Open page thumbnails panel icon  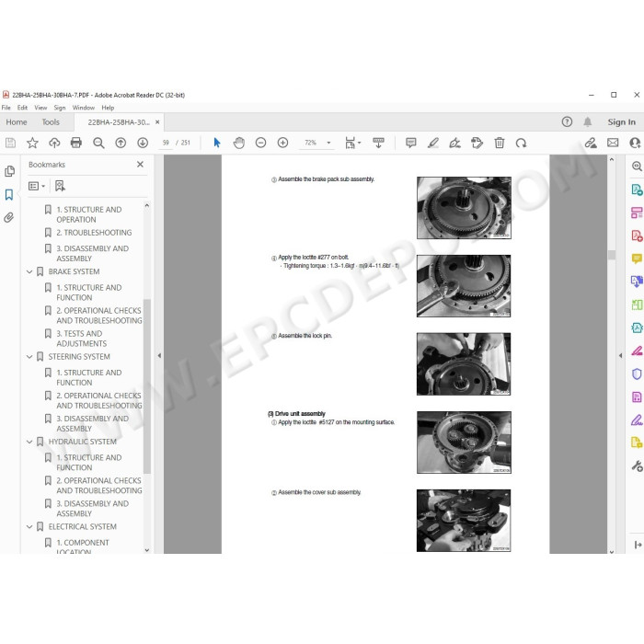pos(9,171)
